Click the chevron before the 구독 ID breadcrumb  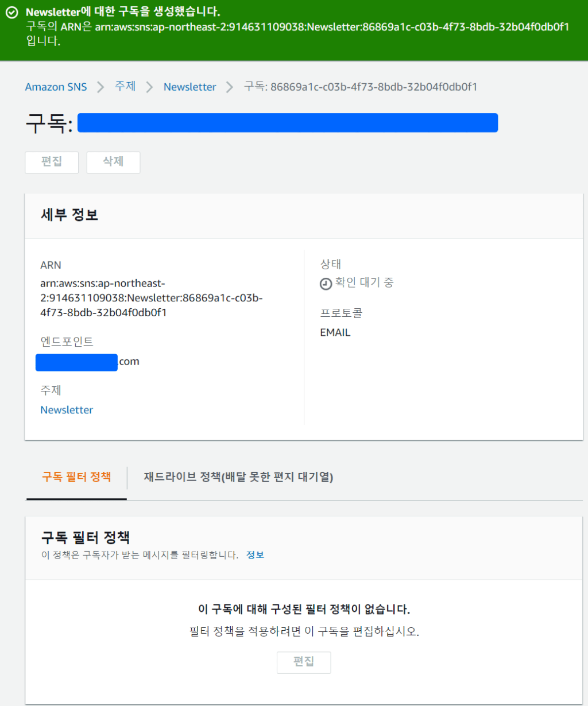pyautogui.click(x=230, y=87)
